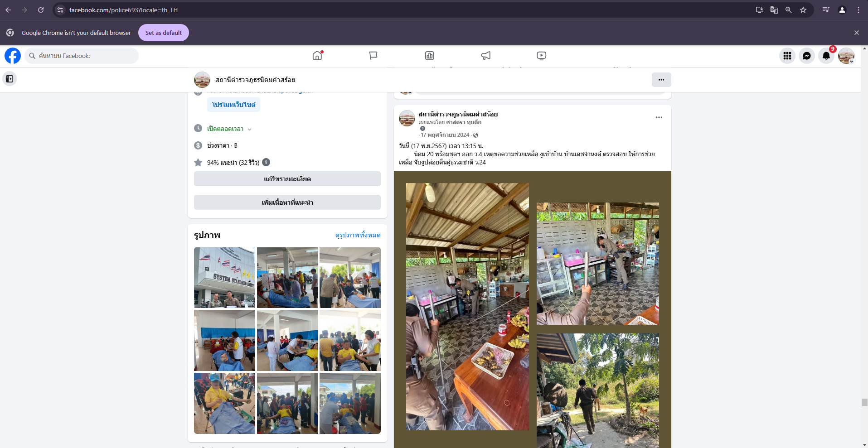Open the Video tab icon

(x=541, y=56)
